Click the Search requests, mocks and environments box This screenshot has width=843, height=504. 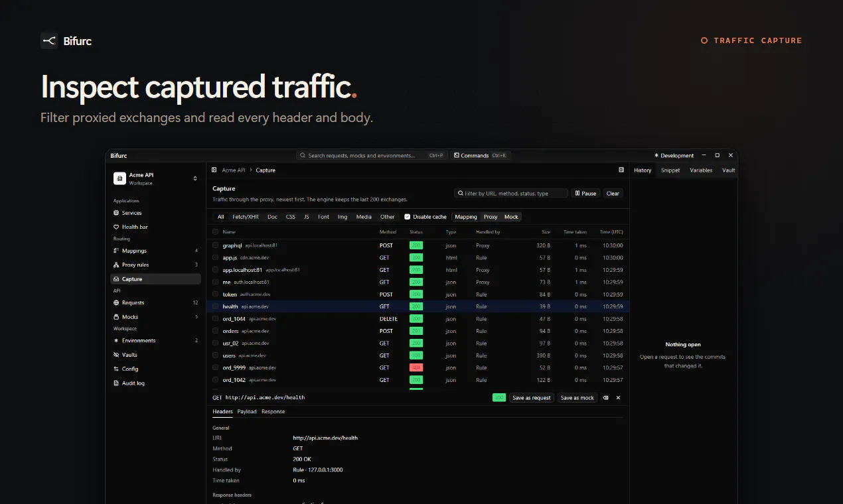tap(372, 155)
